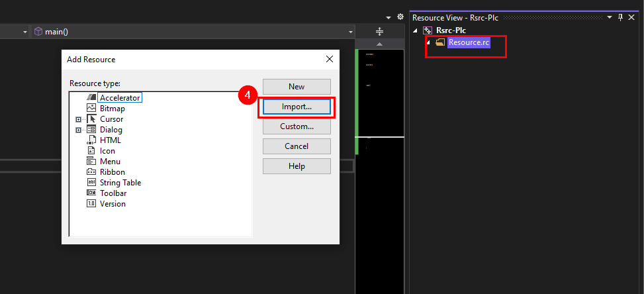Viewport: 644px width, 294px height.
Task: Click the Menu glyph icon
Action: pyautogui.click(x=91, y=161)
